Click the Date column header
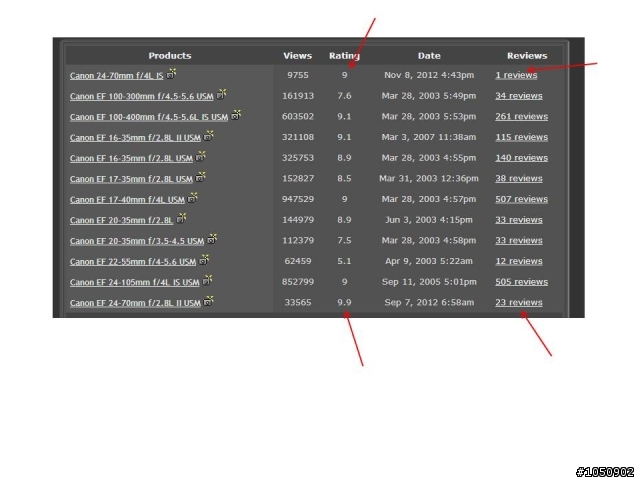The width and height of the screenshot is (640, 480). (429, 56)
